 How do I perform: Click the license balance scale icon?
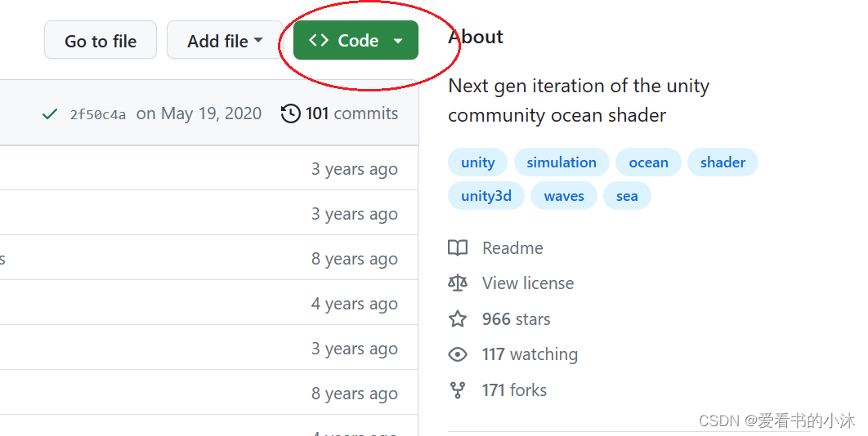point(458,283)
